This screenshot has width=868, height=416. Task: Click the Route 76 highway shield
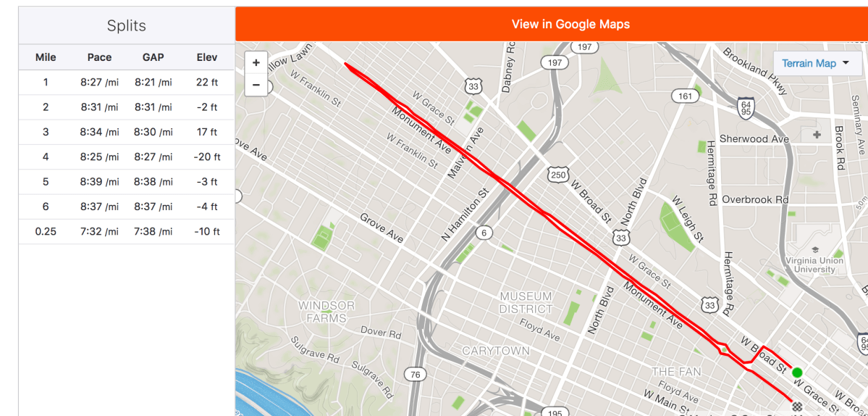(x=415, y=375)
